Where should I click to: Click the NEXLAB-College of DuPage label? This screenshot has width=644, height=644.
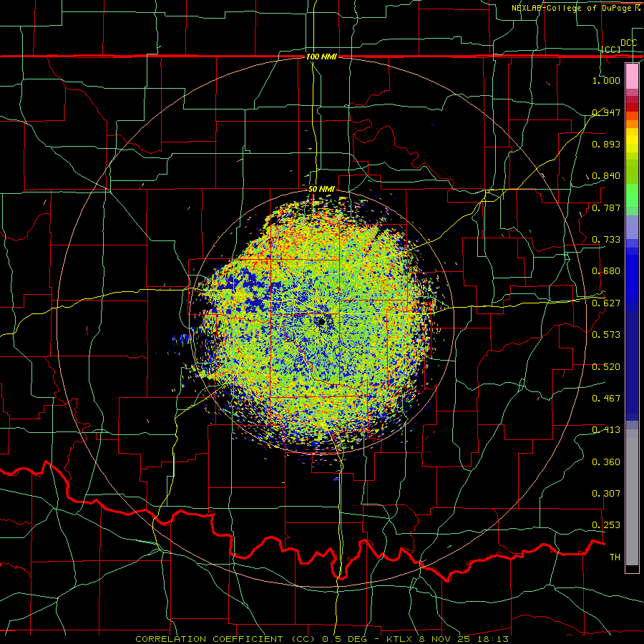[x=572, y=8]
